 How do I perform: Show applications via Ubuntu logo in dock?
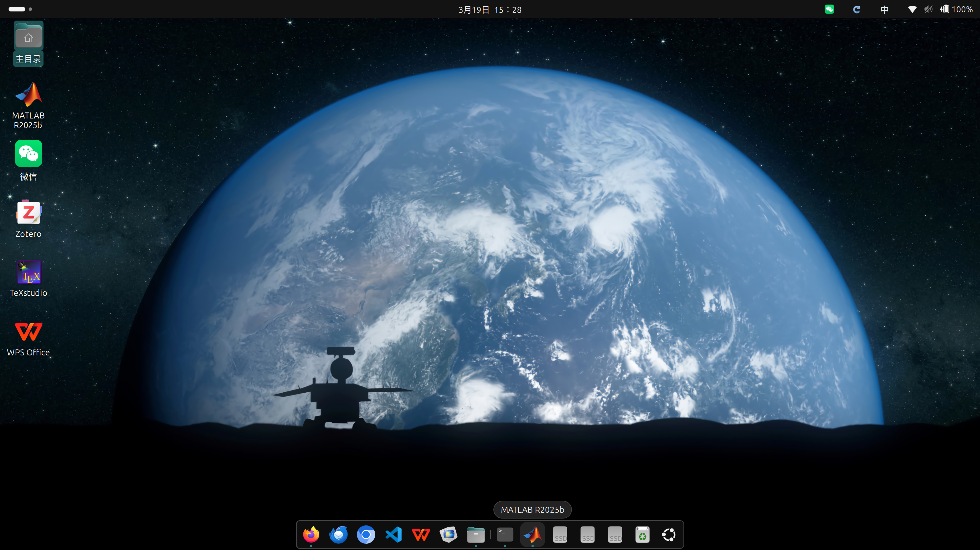tap(669, 535)
